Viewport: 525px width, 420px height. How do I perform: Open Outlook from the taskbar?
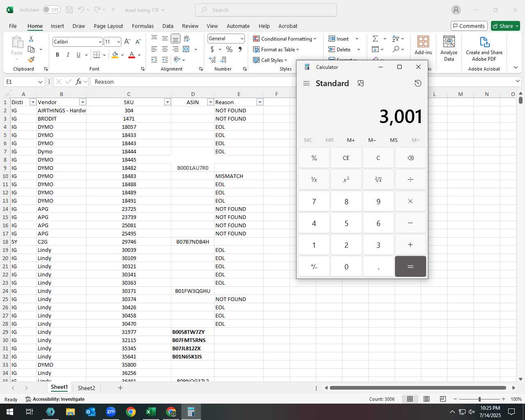[91, 412]
